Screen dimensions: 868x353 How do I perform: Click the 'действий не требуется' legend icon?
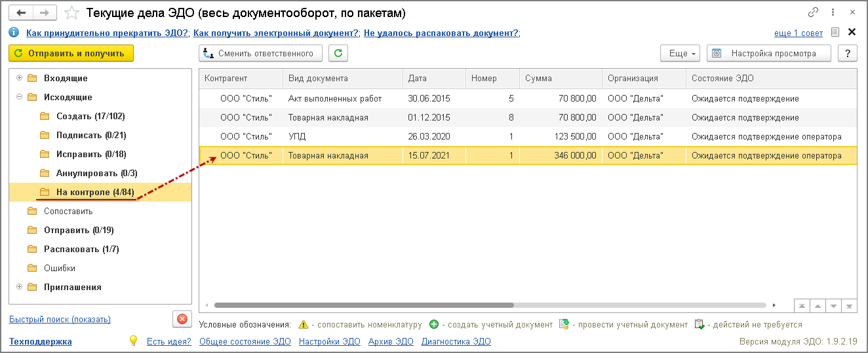coord(700,325)
